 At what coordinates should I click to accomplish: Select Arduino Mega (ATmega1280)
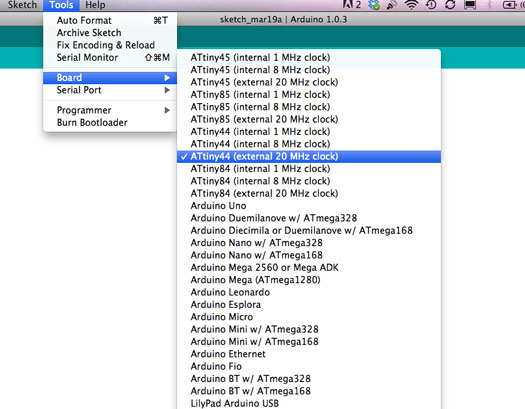[x=309, y=280]
